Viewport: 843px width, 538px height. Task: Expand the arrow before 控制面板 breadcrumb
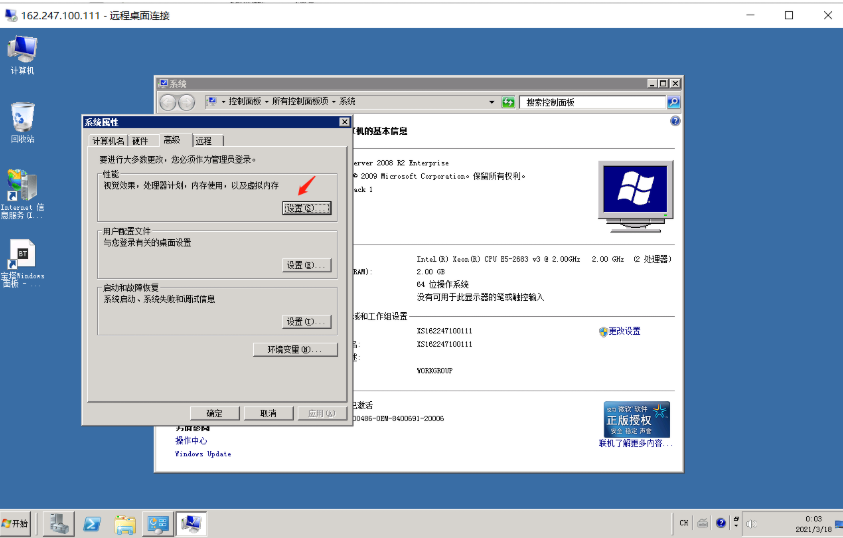click(224, 102)
